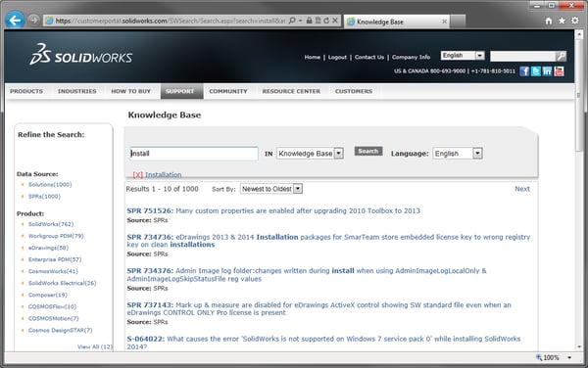Open S-064022 Windows 7 service pack result

coord(323,343)
